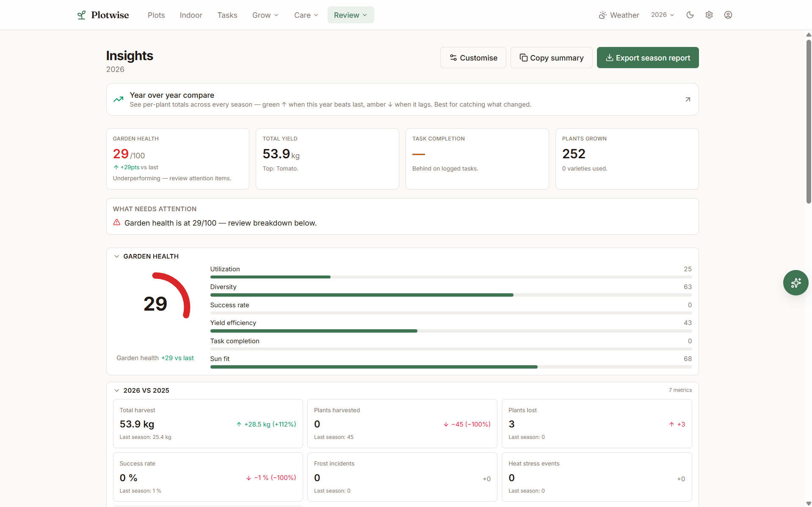This screenshot has height=507, width=812.
Task: Switch to the Tasks page
Action: 227,15
